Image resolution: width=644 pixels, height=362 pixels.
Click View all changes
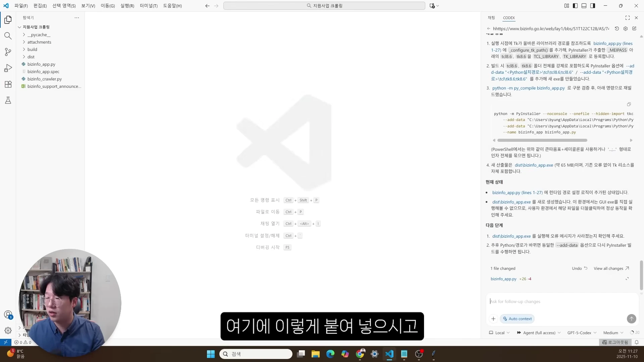[611, 268]
